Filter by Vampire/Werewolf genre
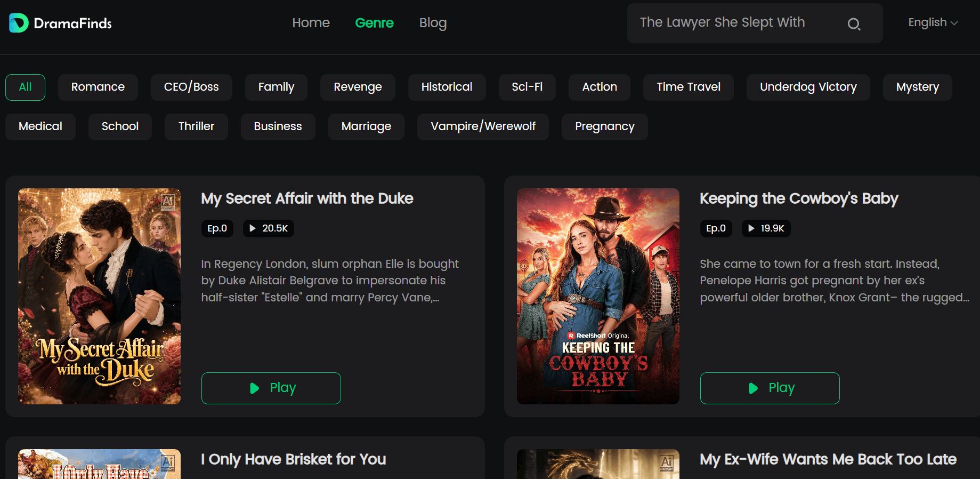 pyautogui.click(x=483, y=127)
